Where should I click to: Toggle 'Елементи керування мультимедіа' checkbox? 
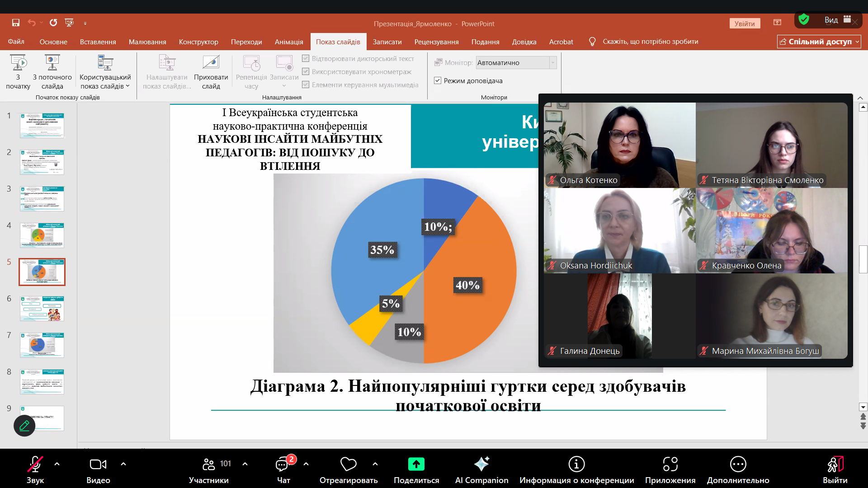306,84
